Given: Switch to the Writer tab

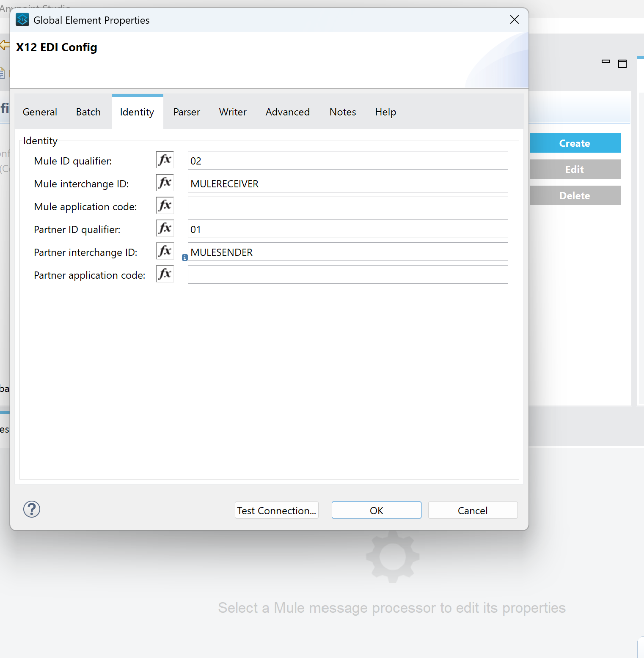Looking at the screenshot, I should coord(232,112).
